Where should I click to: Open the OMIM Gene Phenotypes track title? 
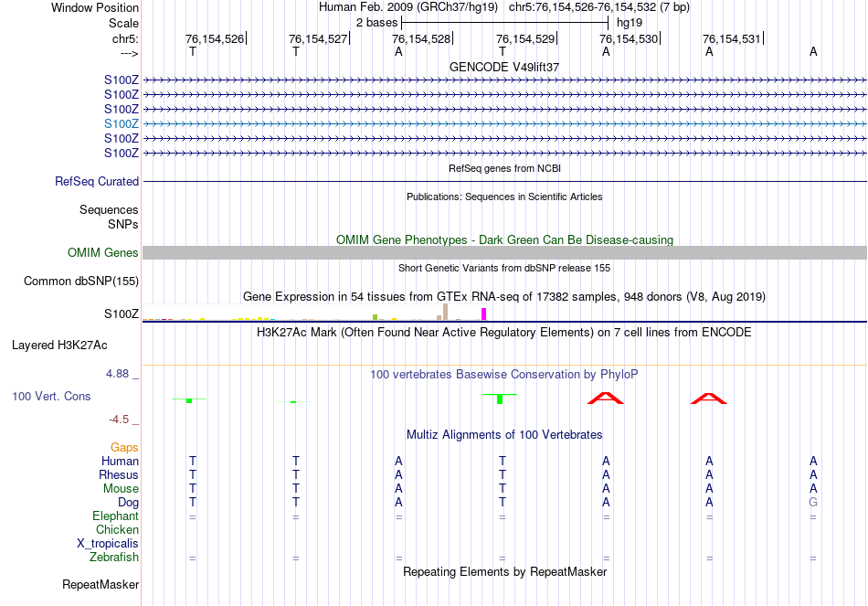pos(504,239)
